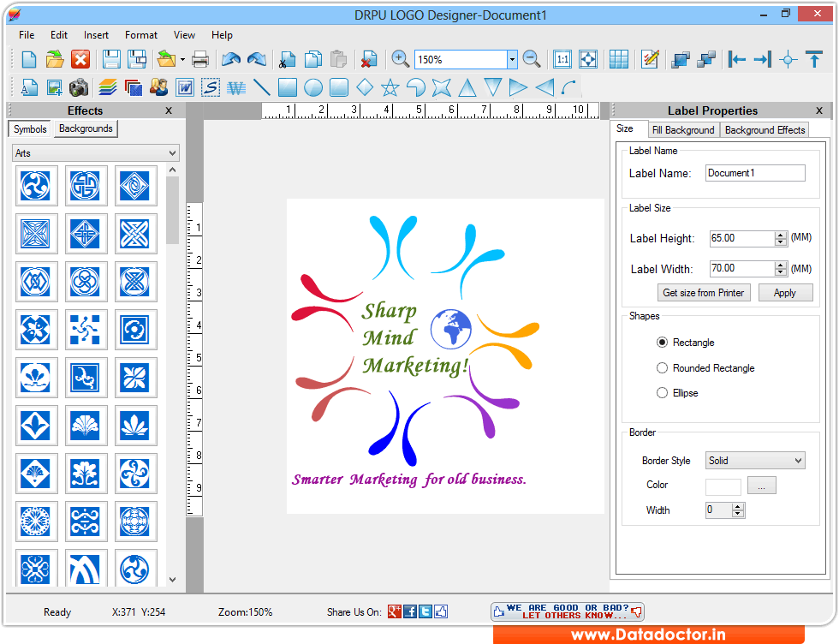Select the Line drawing tool

[262, 86]
